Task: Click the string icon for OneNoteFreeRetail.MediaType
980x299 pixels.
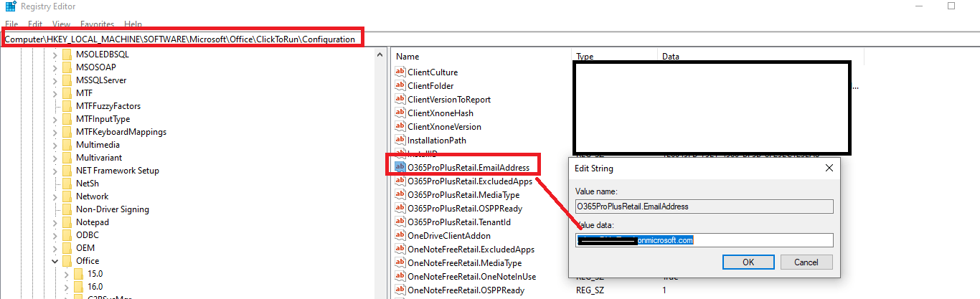Action: 400,262
